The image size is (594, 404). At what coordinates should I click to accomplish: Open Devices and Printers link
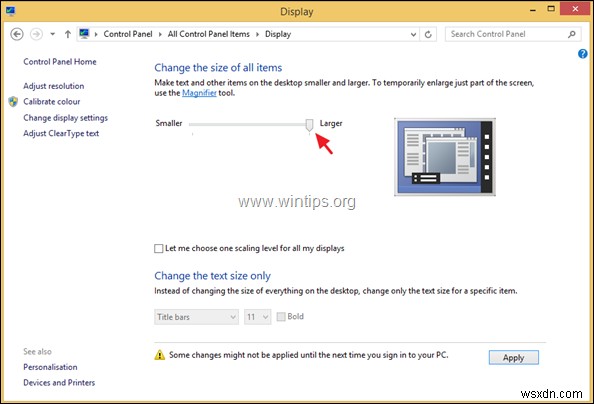59,382
